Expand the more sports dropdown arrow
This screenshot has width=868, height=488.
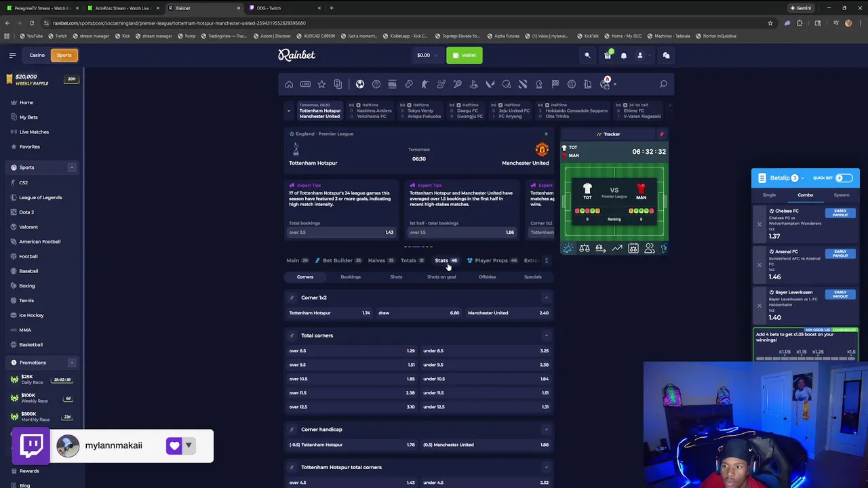coord(614,85)
